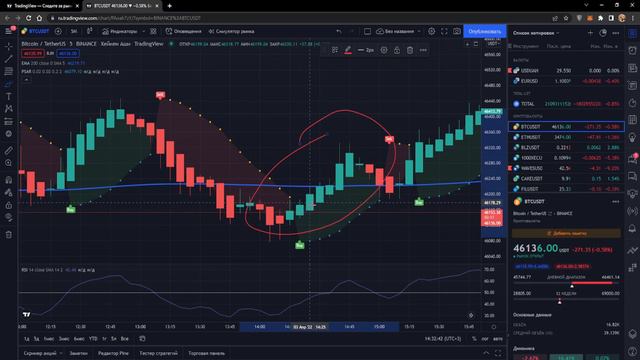Open the chart layout selector
The height and width of the screenshot is (360, 640).
pos(367,31)
